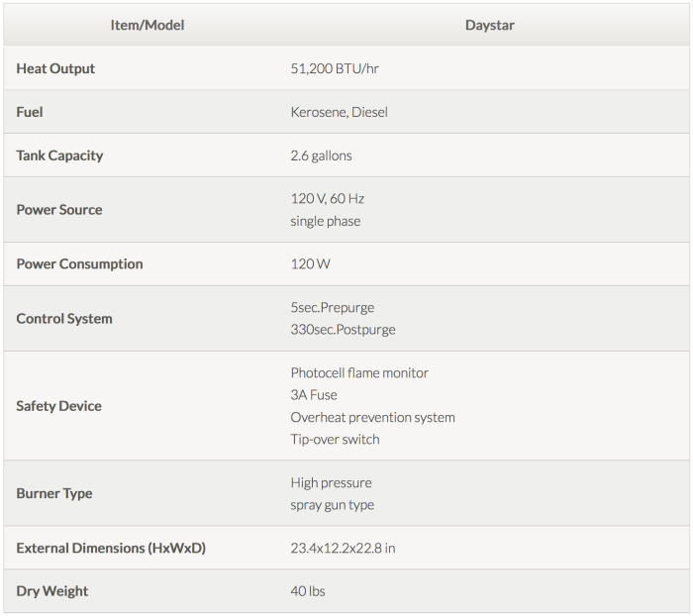Select the Tank Capacity label
Image resolution: width=693 pixels, height=616 pixels.
click(x=59, y=155)
